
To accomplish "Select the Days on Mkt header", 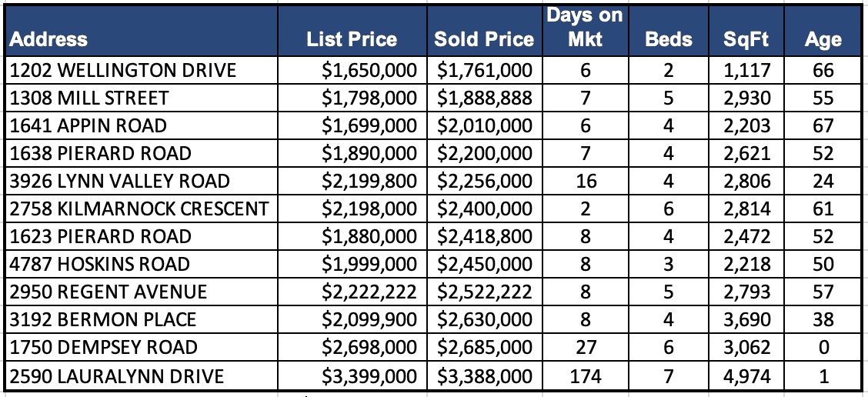I will [x=585, y=28].
